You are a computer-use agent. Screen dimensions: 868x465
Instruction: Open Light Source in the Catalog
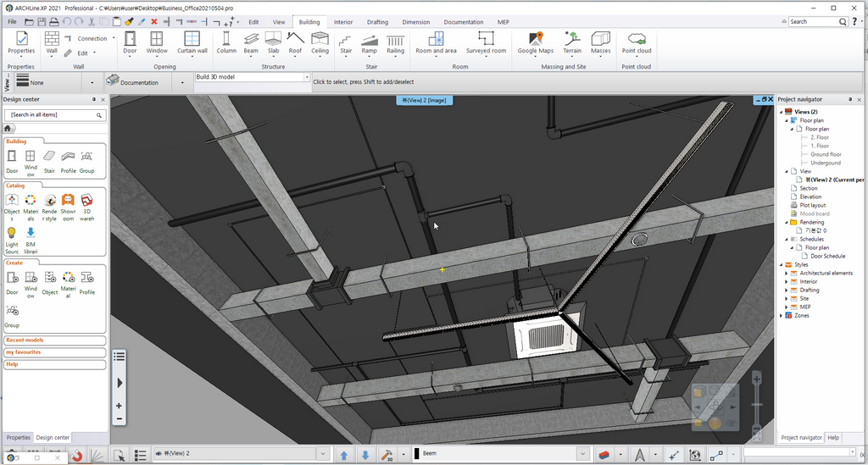coord(12,241)
